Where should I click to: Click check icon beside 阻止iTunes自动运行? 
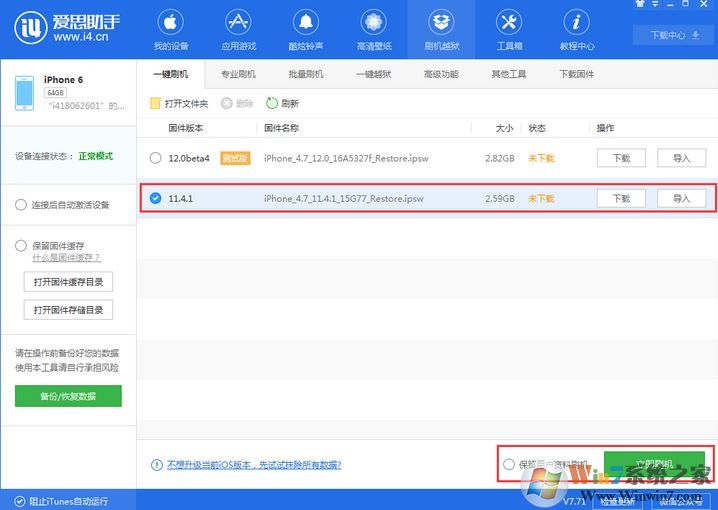pyautogui.click(x=19, y=501)
